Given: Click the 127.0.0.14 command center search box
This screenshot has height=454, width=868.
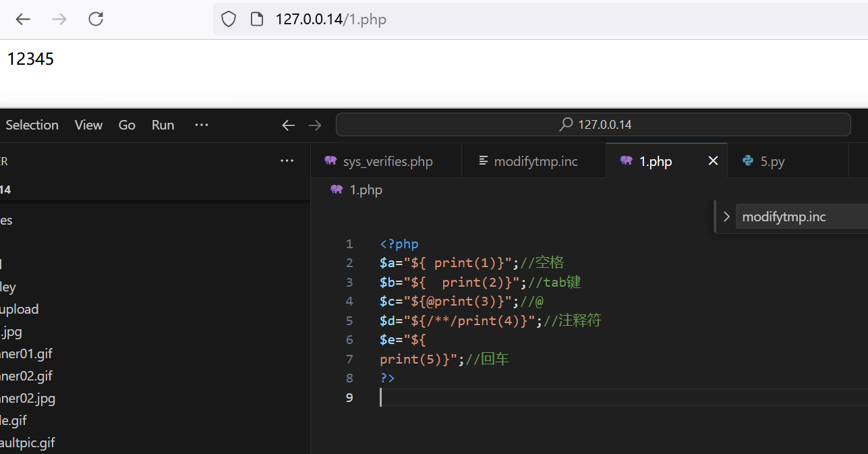Looking at the screenshot, I should [x=594, y=125].
